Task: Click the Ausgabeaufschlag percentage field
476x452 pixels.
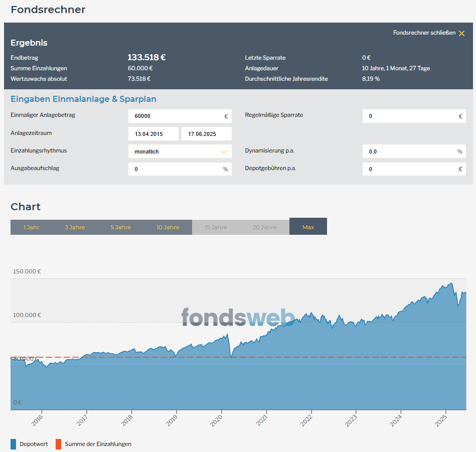Action: (176, 169)
